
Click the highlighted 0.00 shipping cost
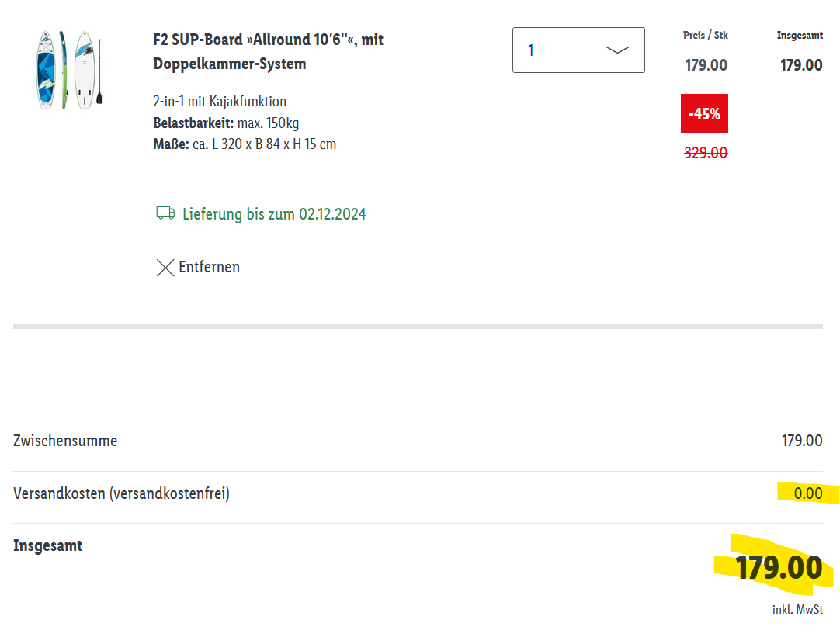[x=807, y=493]
